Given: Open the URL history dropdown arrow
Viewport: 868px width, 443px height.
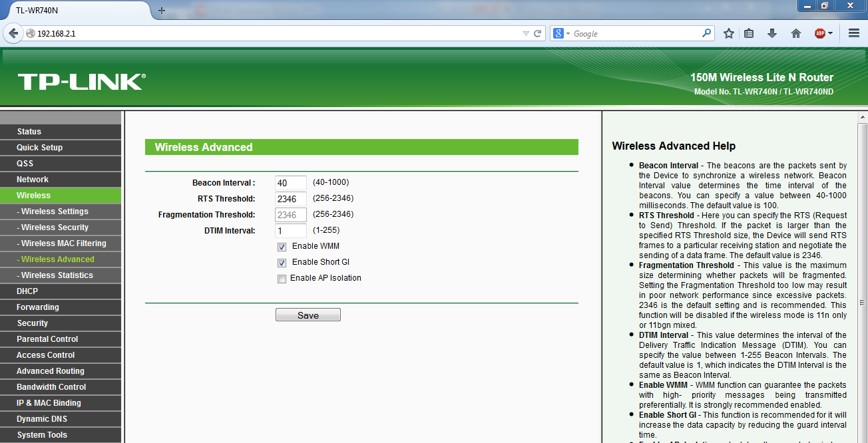Looking at the screenshot, I should [526, 33].
